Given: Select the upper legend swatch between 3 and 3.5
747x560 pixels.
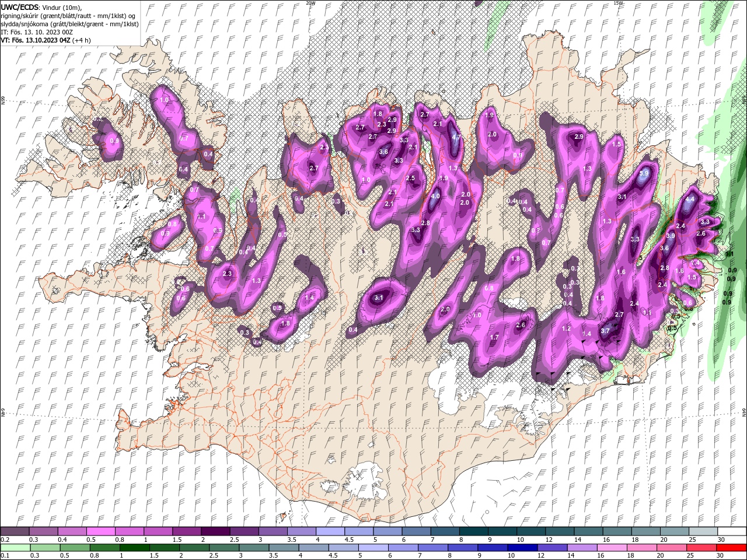Looking at the screenshot, I should tap(273, 531).
